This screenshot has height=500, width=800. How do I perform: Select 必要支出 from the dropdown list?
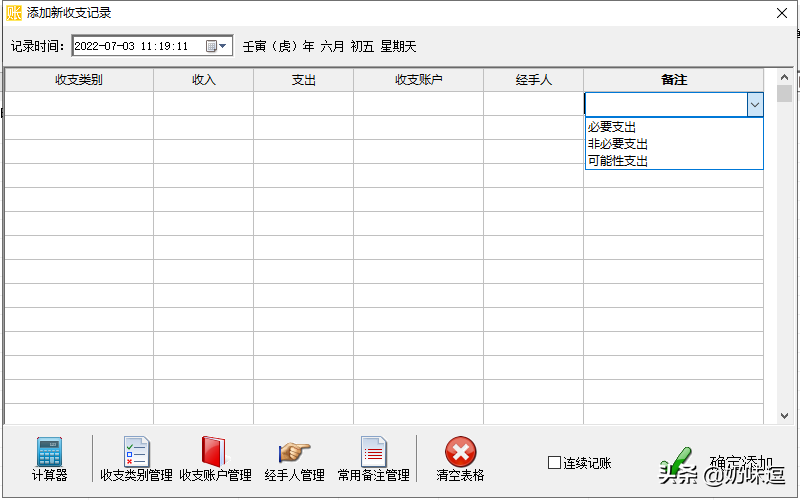tap(612, 127)
